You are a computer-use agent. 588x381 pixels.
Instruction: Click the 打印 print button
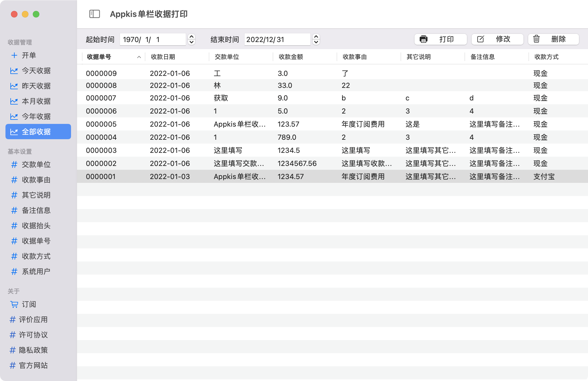[x=440, y=39]
